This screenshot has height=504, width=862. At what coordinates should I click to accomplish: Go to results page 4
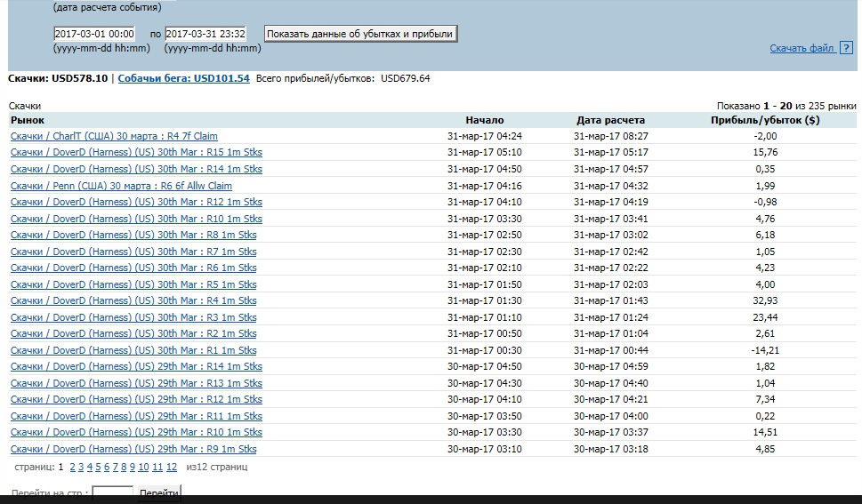(x=90, y=467)
